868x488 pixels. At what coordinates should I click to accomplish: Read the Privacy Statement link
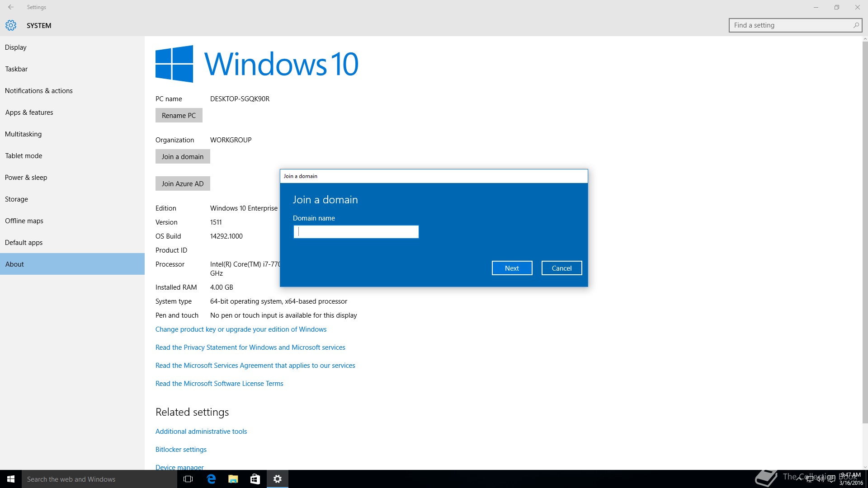point(250,347)
